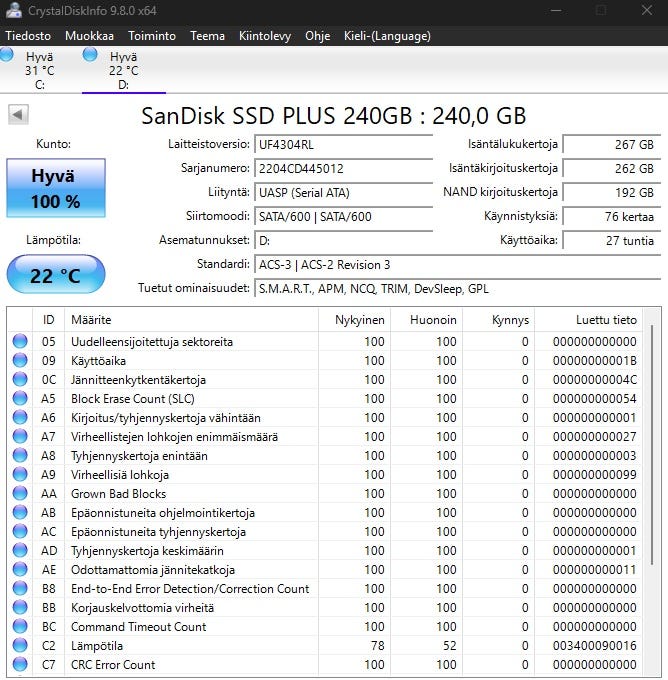Click the status icon for CRC Error Count
The height and width of the screenshot is (680, 668).
20,665
